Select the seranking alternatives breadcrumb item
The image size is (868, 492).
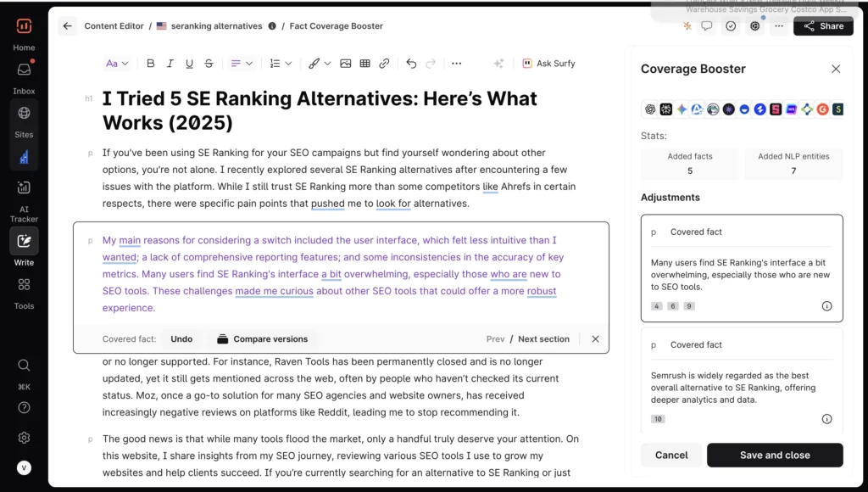[x=216, y=26]
